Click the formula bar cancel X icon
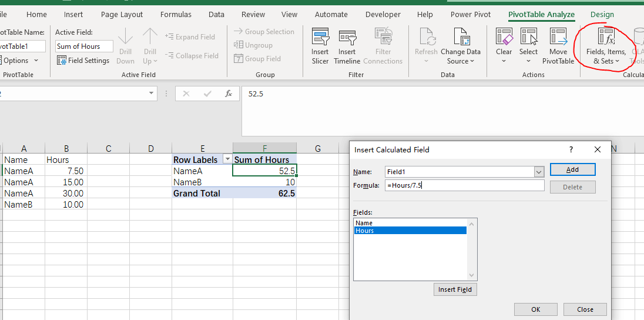644x320 pixels. (186, 94)
